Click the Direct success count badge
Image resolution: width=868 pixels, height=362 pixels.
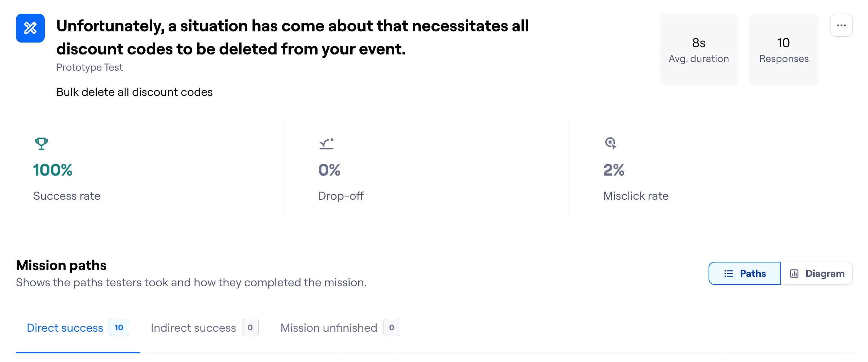point(119,327)
